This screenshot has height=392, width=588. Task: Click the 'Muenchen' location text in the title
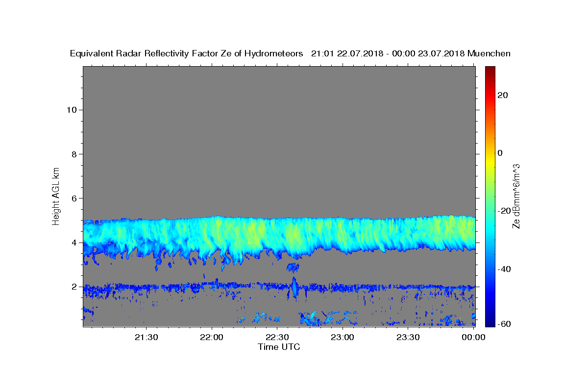[489, 54]
